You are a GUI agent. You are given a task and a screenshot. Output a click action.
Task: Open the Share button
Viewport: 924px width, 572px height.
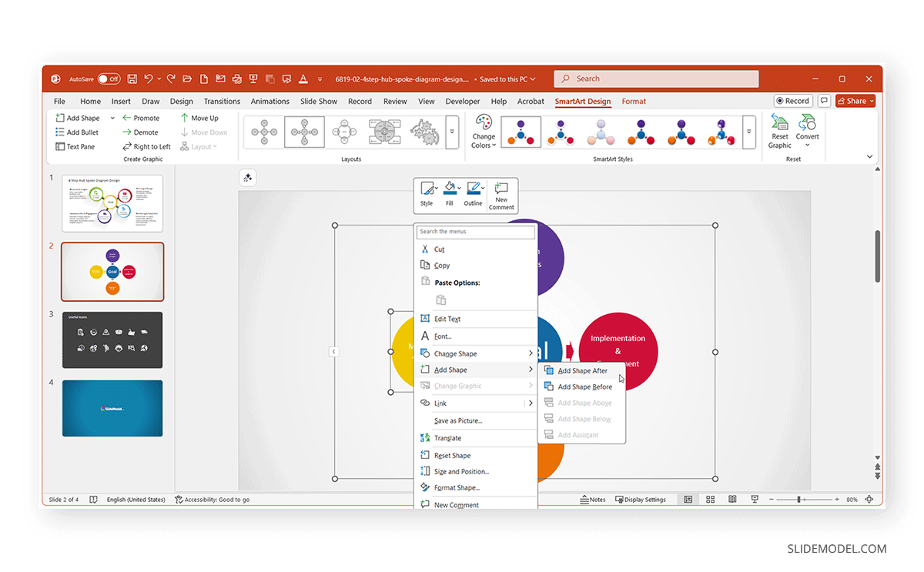(855, 101)
